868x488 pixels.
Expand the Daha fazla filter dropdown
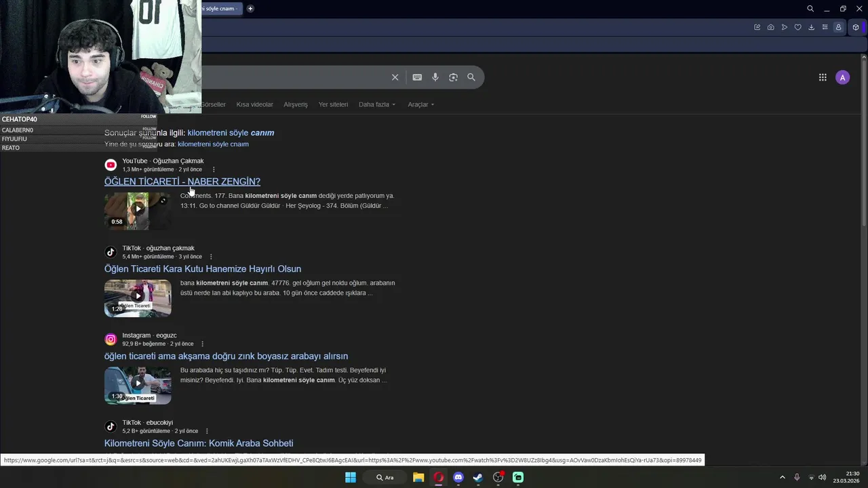(377, 104)
